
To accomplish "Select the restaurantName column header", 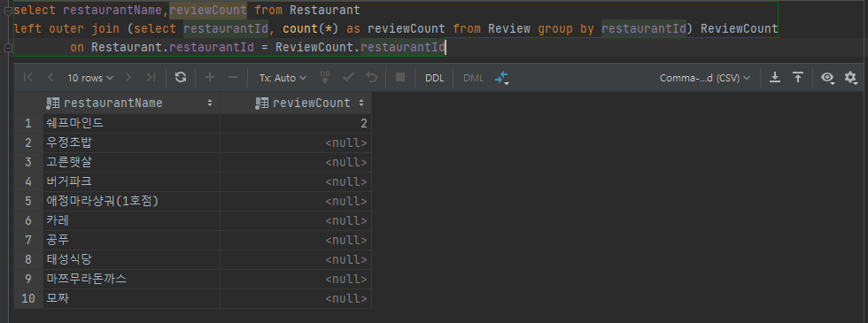I will coord(132,103).
